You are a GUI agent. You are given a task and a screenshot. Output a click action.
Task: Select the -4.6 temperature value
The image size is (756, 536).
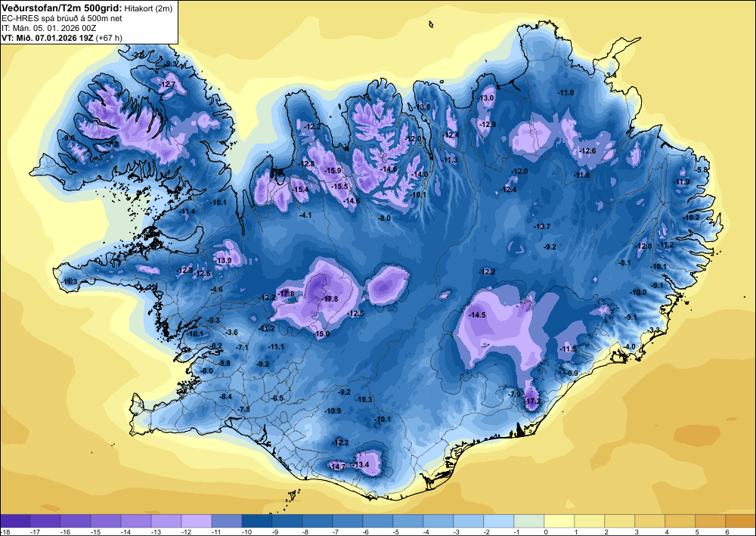click(x=216, y=290)
